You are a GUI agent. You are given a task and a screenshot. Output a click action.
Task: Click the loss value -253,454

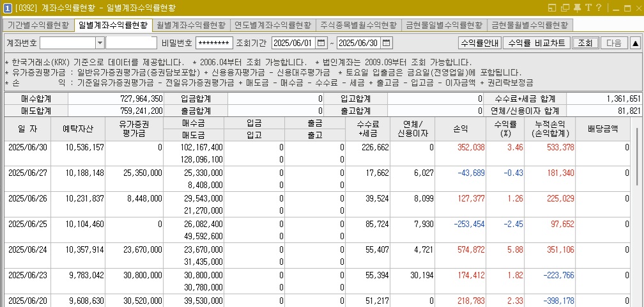click(x=470, y=224)
